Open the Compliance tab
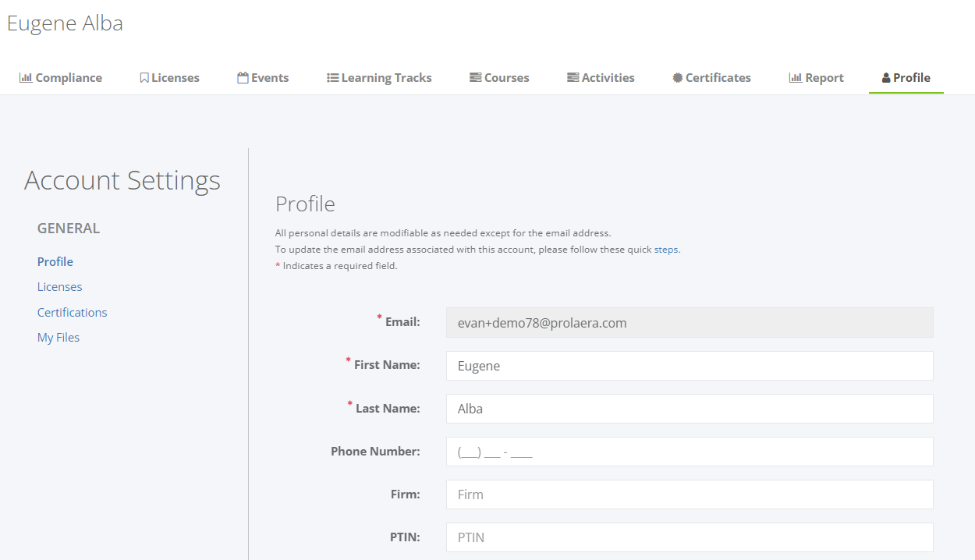The width and height of the screenshot is (975, 560). (61, 78)
